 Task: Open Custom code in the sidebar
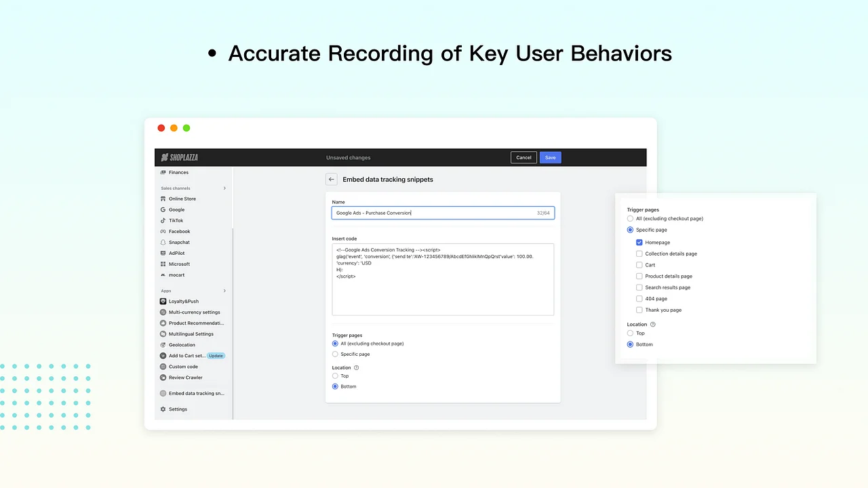[183, 367]
